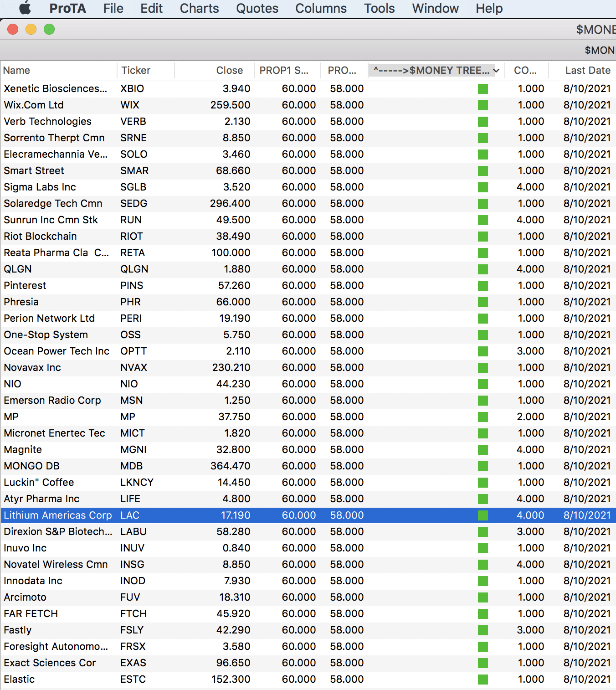Click the green indicator in the Xenetic Biosciences row
616x690 pixels.
click(x=483, y=89)
